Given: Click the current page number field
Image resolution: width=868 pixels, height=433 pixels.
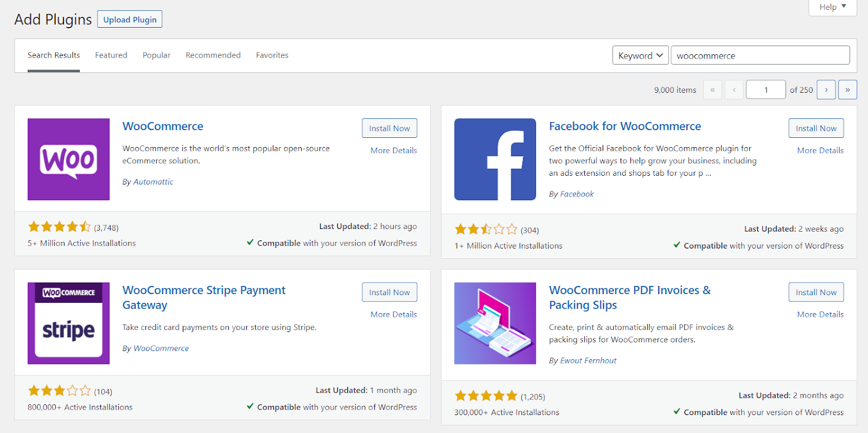Looking at the screenshot, I should pyautogui.click(x=766, y=90).
